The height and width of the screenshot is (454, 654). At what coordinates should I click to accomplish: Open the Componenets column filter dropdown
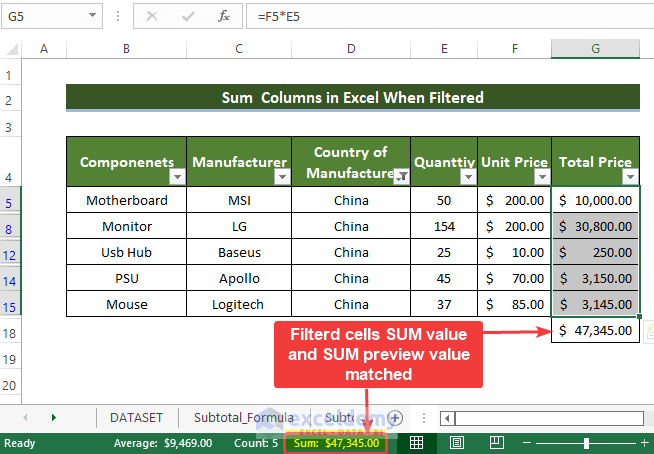pos(177,177)
